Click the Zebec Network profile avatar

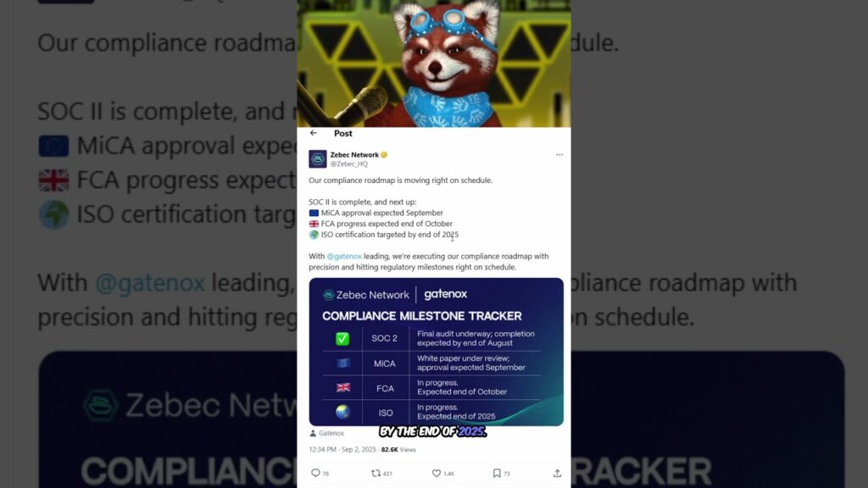pyautogui.click(x=318, y=158)
